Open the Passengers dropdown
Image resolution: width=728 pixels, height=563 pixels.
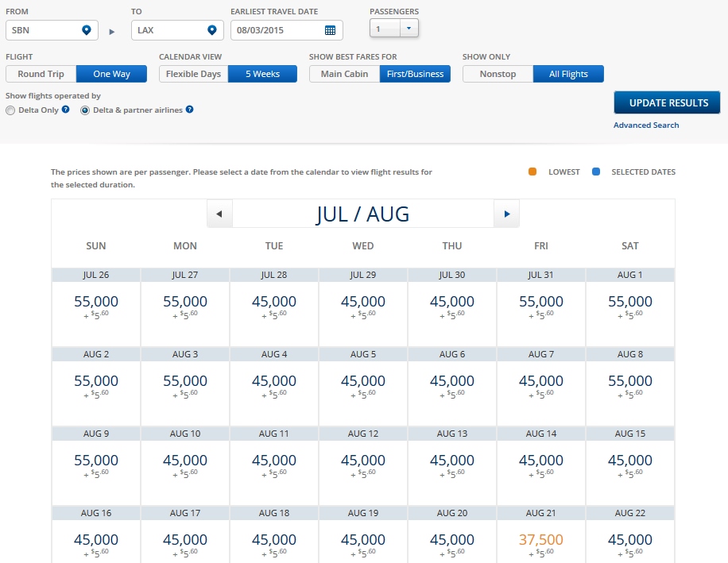394,29
